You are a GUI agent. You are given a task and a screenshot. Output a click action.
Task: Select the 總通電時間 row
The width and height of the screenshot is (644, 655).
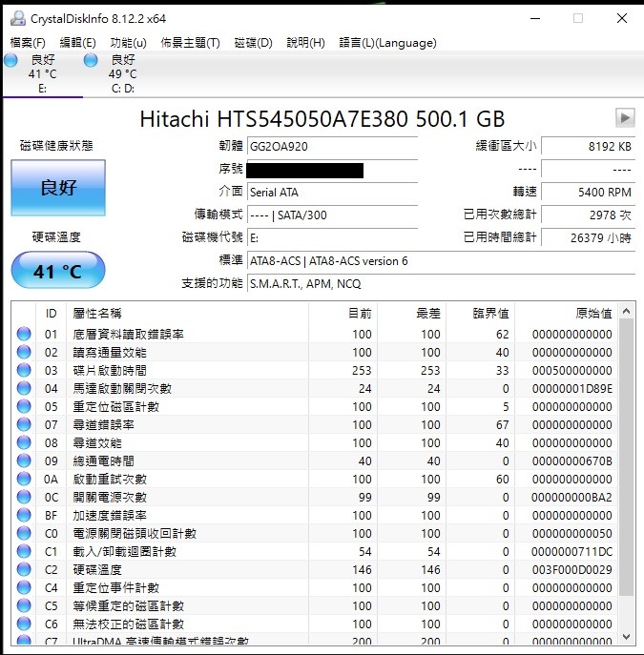[315, 461]
